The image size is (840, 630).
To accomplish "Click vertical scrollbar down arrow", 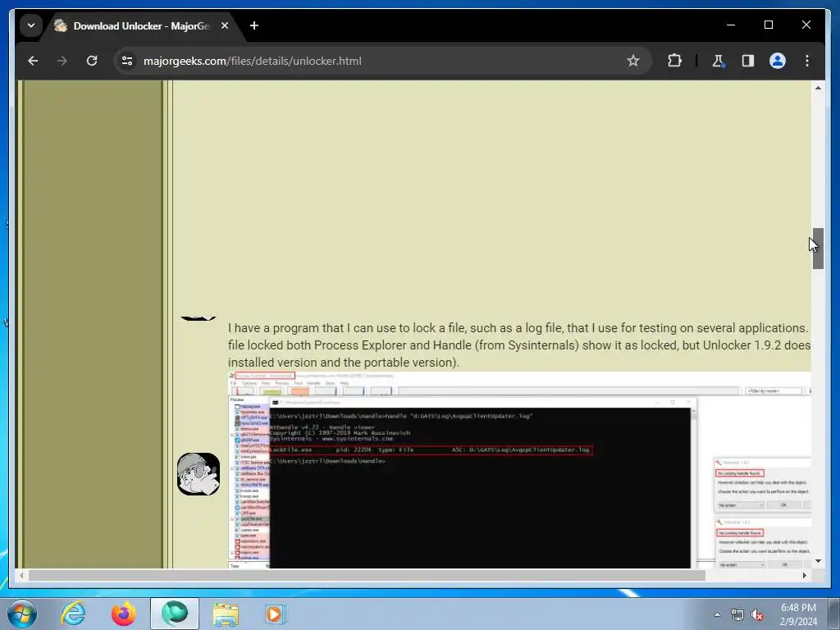I will (818, 561).
